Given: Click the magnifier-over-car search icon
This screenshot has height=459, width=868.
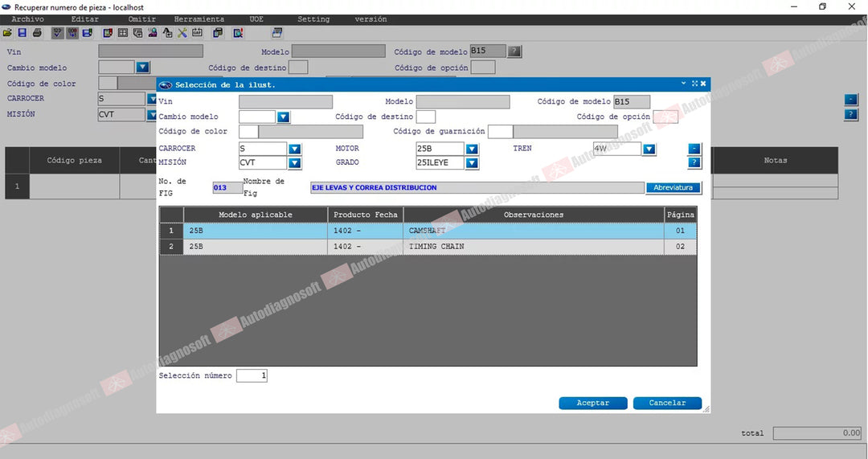Looking at the screenshot, I should tap(153, 33).
